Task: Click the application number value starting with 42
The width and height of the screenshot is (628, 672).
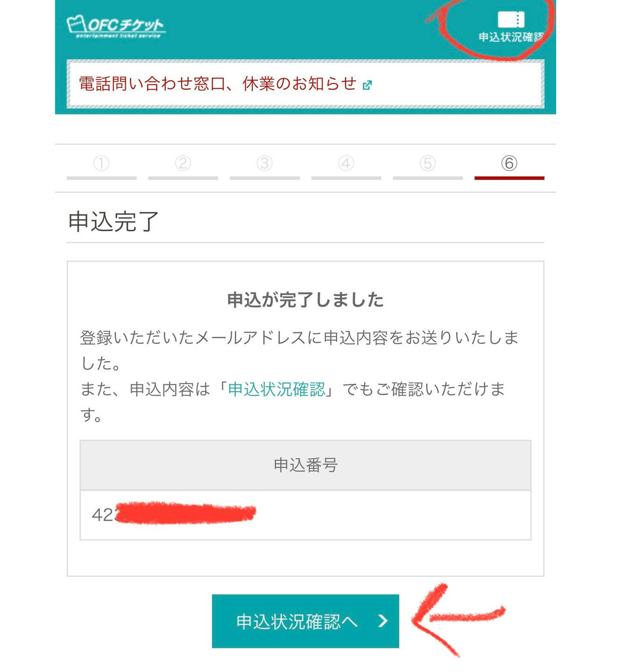Action: pyautogui.click(x=174, y=514)
